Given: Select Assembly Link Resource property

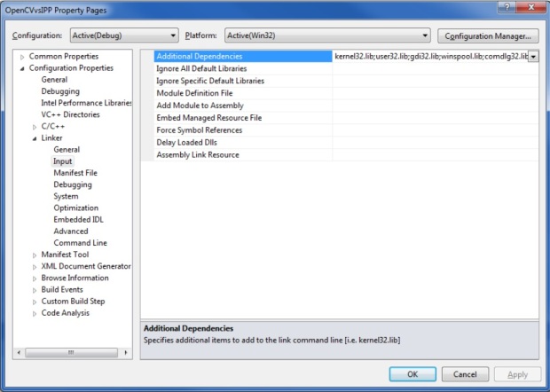Looking at the screenshot, I should [x=243, y=154].
